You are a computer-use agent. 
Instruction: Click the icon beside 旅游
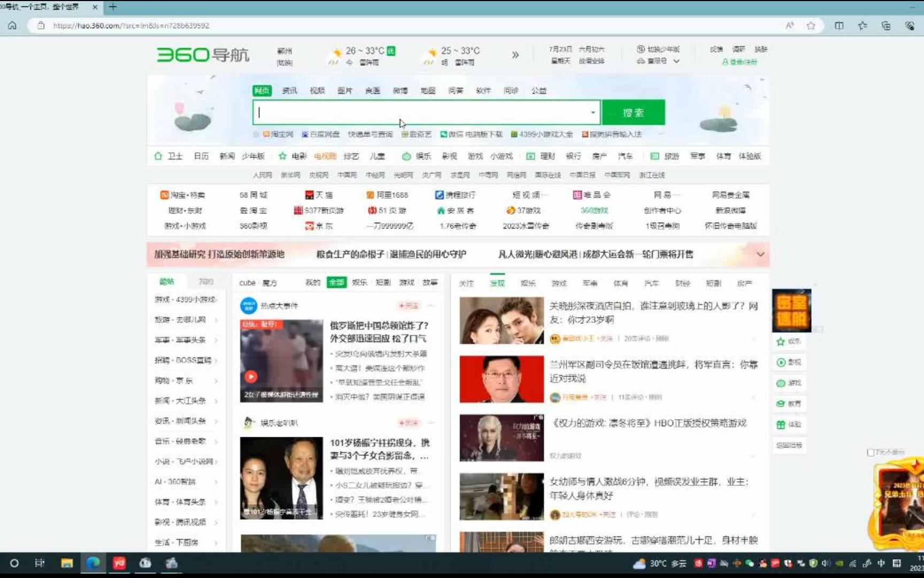click(x=654, y=156)
